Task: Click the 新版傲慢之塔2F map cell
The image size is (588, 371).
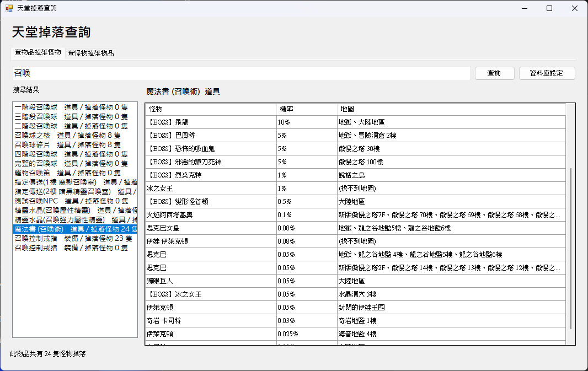Action: tap(451, 267)
